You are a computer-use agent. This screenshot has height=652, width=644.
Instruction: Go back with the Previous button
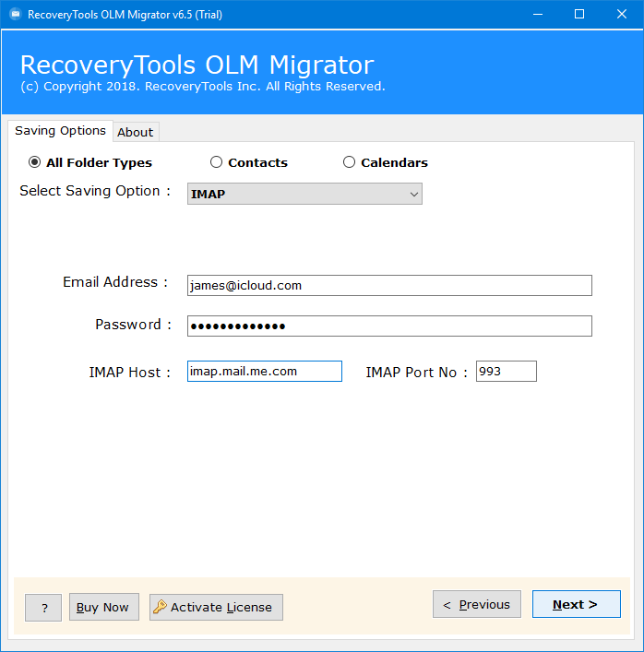click(477, 604)
